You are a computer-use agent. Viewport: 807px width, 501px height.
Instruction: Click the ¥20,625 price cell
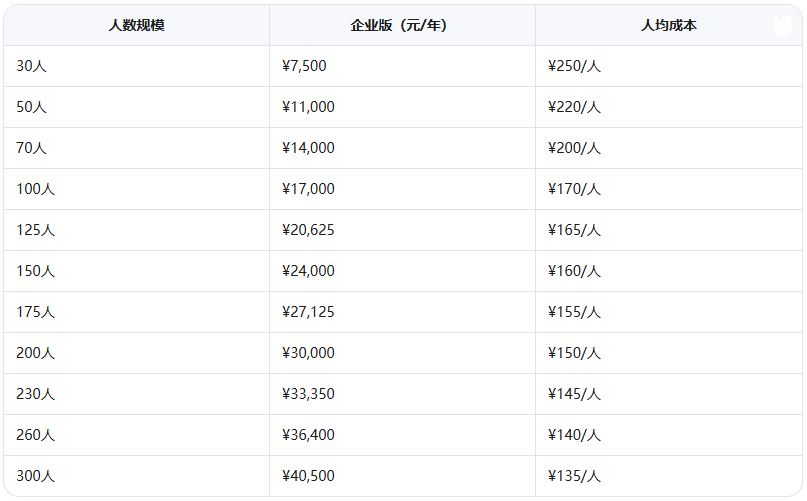(x=402, y=230)
